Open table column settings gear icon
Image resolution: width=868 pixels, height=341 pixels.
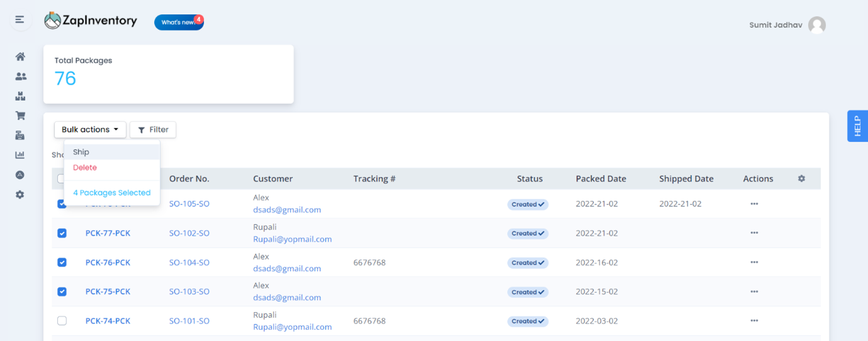tap(801, 179)
